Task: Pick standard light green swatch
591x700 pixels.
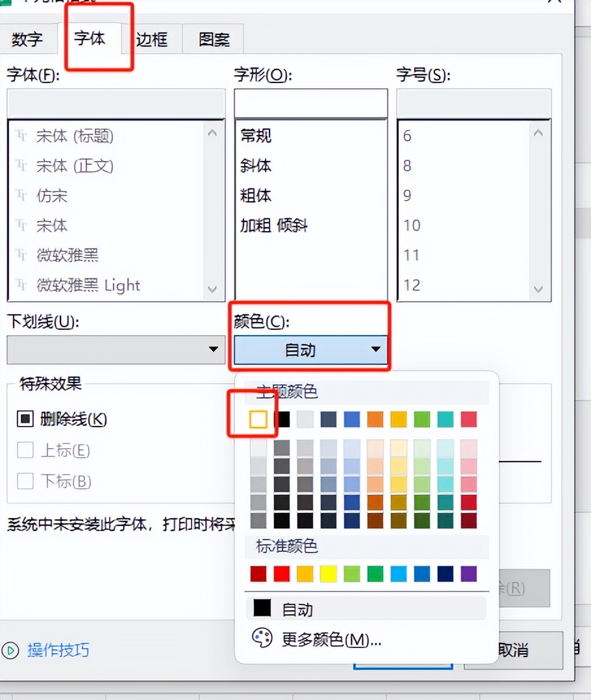Action: click(352, 574)
